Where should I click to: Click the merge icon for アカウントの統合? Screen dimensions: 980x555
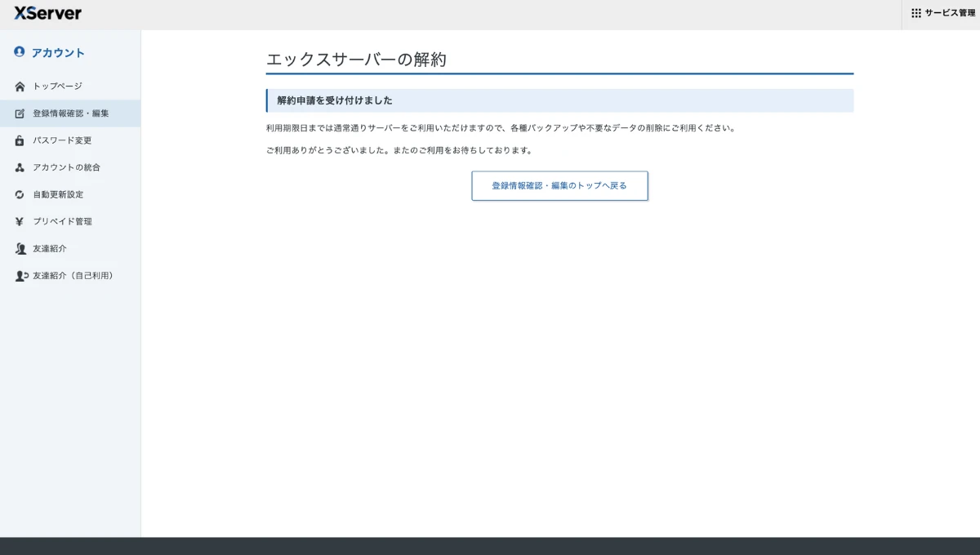20,167
